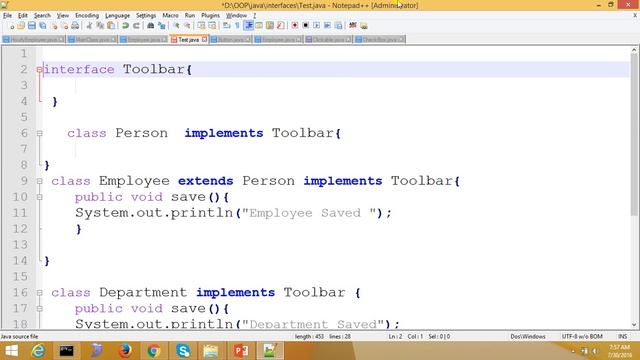This screenshot has height=360, width=640.
Task: Click the editor scrollbar up arrow
Action: pyautogui.click(x=634, y=50)
